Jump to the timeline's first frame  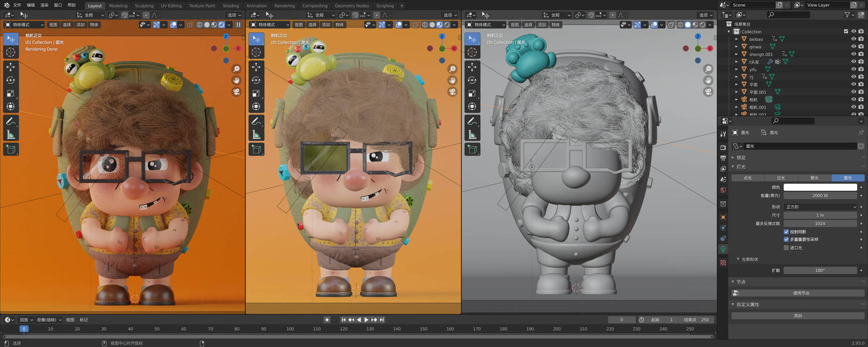point(343,320)
